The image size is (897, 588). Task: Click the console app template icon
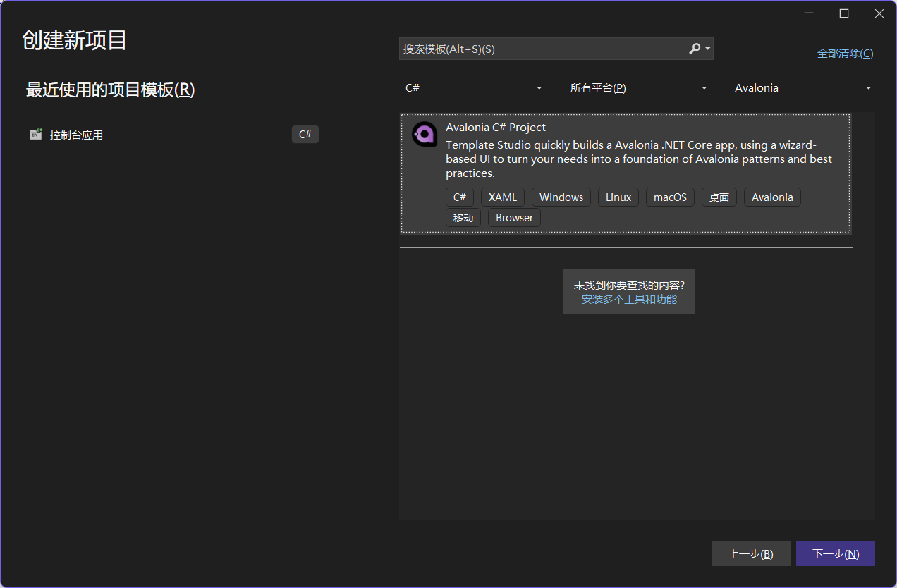[x=36, y=134]
